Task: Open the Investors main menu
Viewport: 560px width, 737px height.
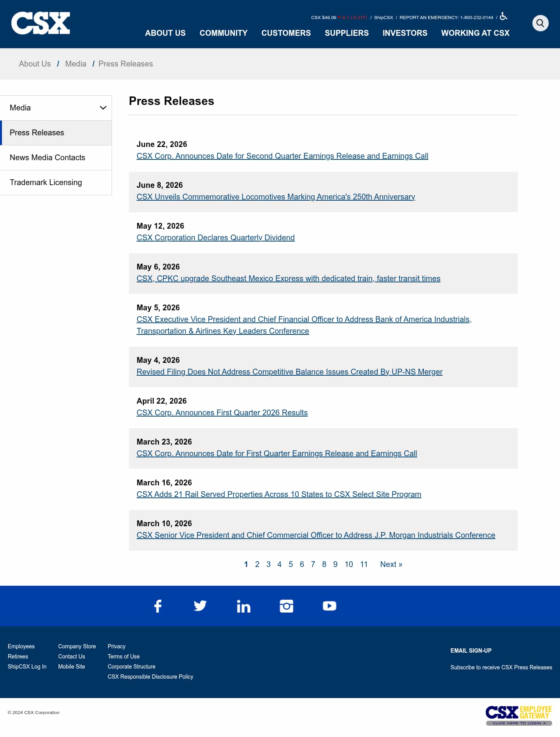Action: tap(405, 33)
